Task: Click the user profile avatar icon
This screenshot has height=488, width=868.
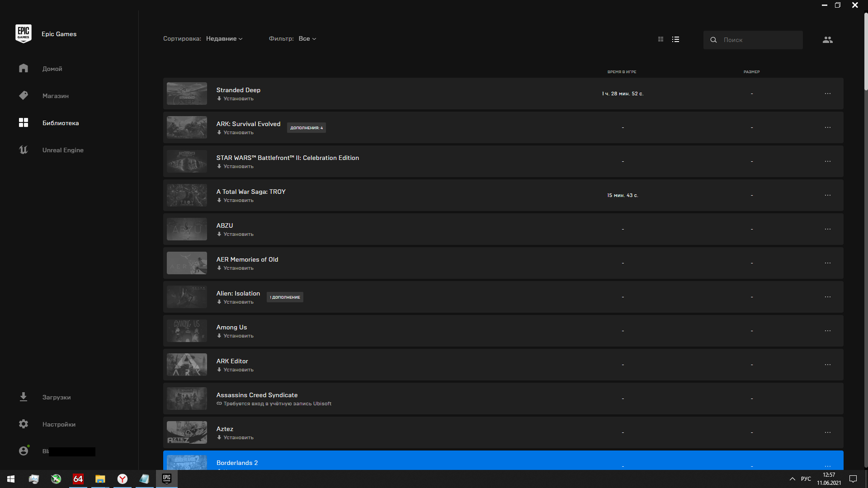Action: (x=24, y=451)
